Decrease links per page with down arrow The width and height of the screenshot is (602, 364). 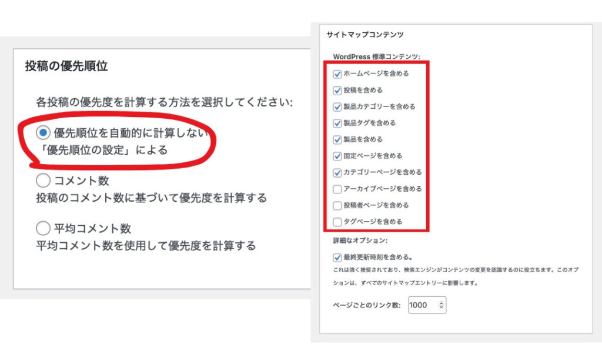[x=442, y=308]
